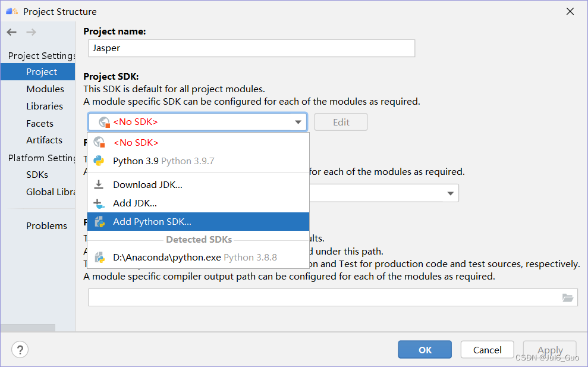Click the coffee-cup plus icon for Add JDK

(99, 203)
